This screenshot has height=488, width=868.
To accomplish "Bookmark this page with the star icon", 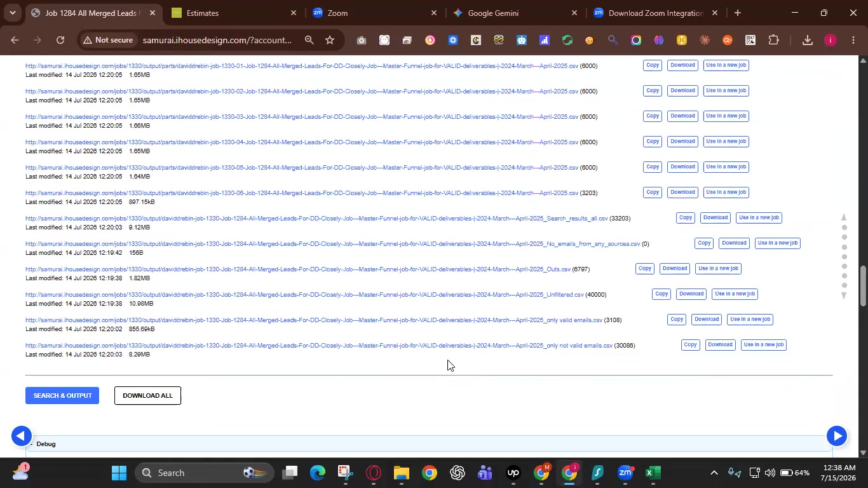I will point(330,40).
